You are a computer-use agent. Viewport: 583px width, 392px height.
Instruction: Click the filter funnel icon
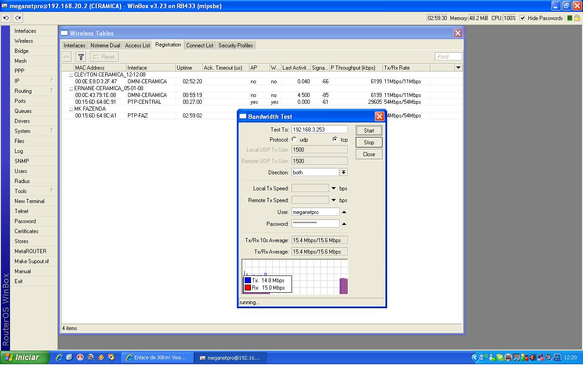[x=81, y=57]
